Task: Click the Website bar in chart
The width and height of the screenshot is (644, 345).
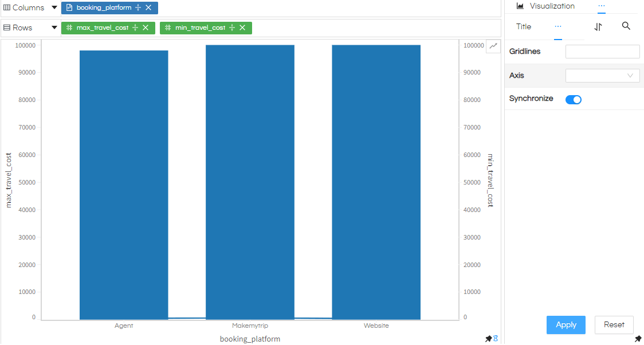Action: coord(376,182)
